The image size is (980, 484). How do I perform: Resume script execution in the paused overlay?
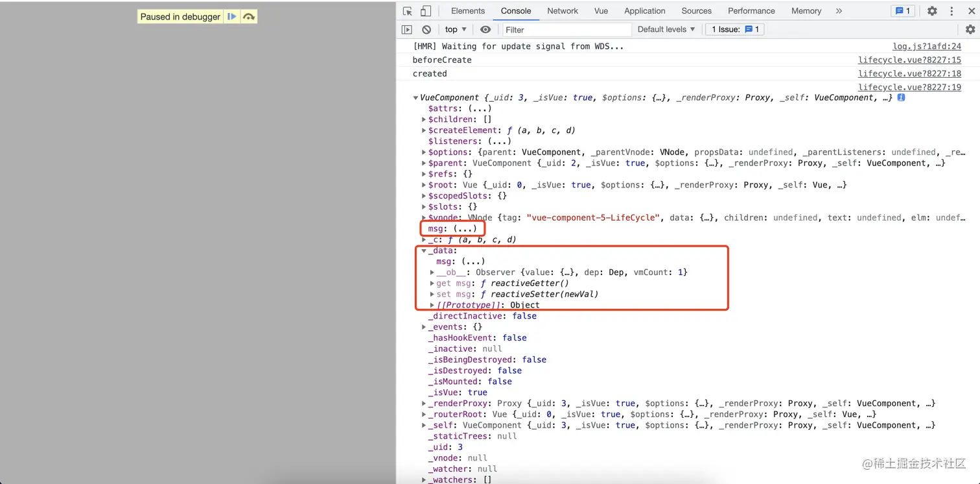click(231, 17)
